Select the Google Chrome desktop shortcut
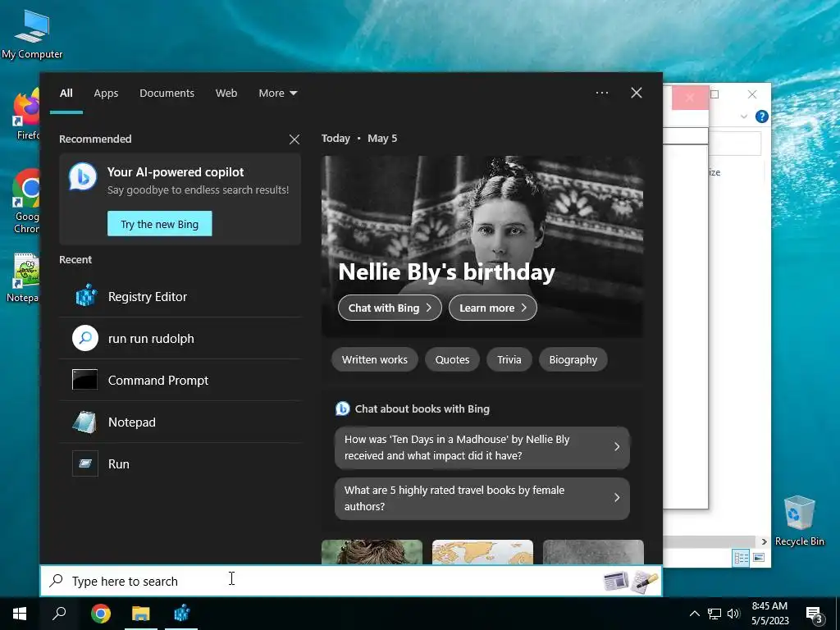840x630 pixels. pos(26,202)
